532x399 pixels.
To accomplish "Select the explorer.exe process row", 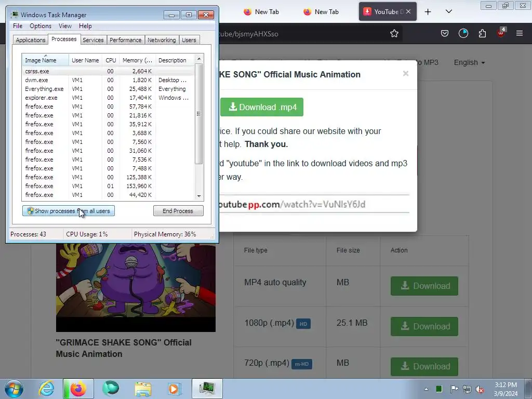I will [x=108, y=98].
